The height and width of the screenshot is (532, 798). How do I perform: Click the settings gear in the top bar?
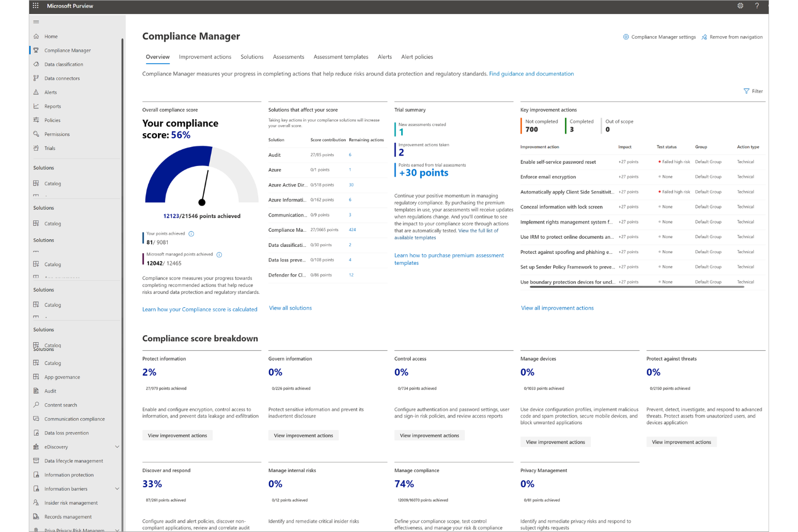click(x=740, y=6)
